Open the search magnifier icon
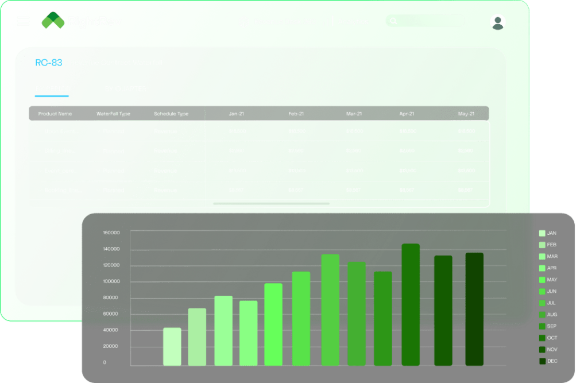Screen dimensions: 588x383 (393, 21)
